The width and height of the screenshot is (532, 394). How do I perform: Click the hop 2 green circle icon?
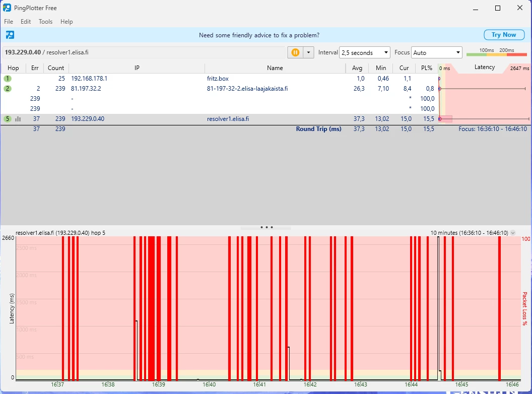click(8, 89)
